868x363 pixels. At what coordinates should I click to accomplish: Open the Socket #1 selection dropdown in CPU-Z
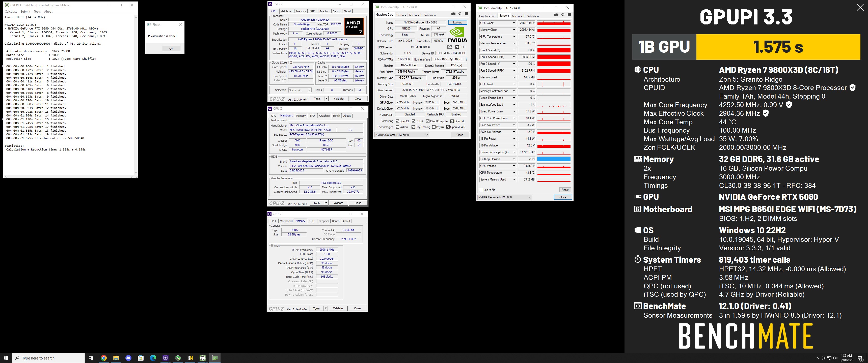point(300,90)
